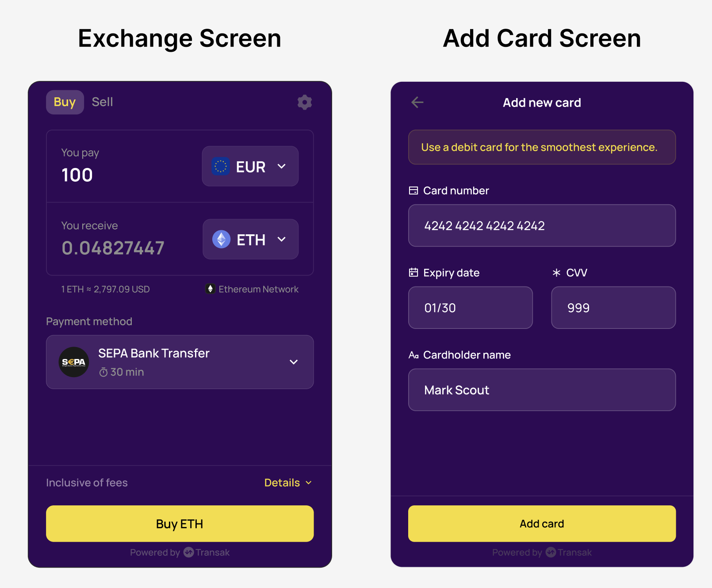
Task: Expand the SEPA Bank Transfer payment dropdown
Action: click(x=294, y=362)
